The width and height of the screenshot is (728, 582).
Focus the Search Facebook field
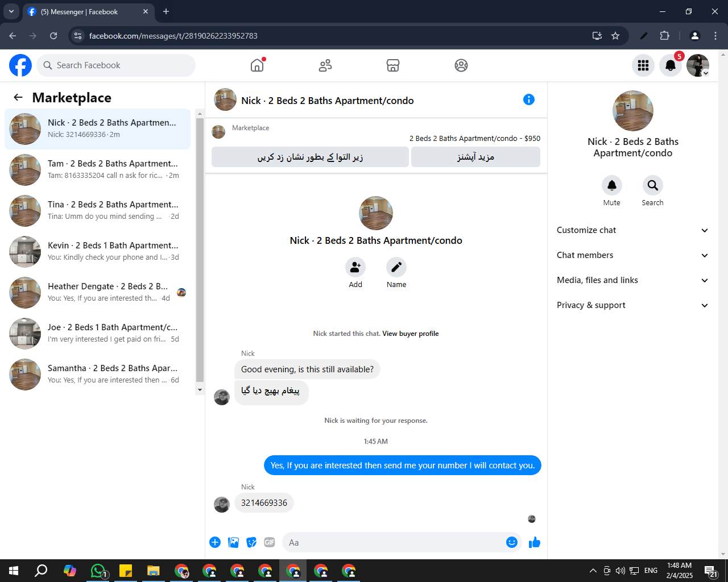click(x=116, y=65)
